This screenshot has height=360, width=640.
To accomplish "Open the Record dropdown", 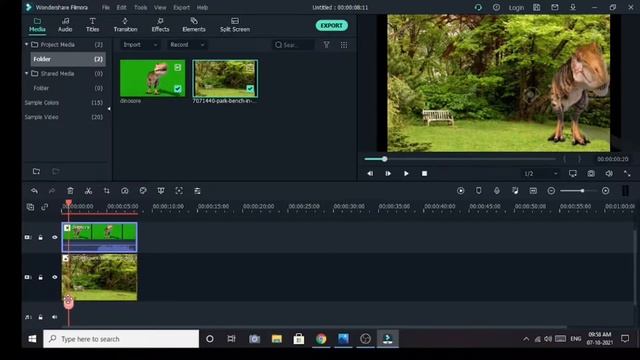I will (x=187, y=44).
